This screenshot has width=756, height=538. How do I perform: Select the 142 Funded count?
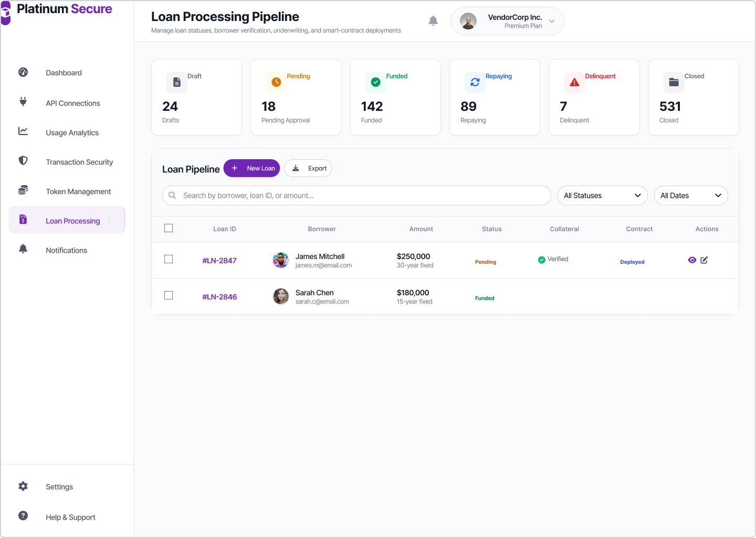click(x=372, y=107)
